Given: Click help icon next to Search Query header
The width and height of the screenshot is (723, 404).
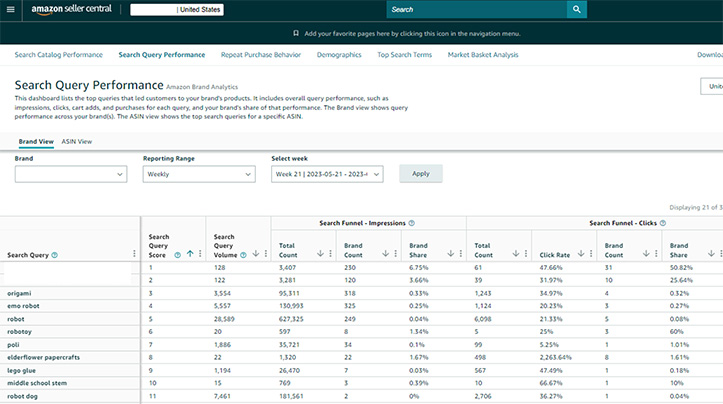Looking at the screenshot, I should click(x=55, y=255).
